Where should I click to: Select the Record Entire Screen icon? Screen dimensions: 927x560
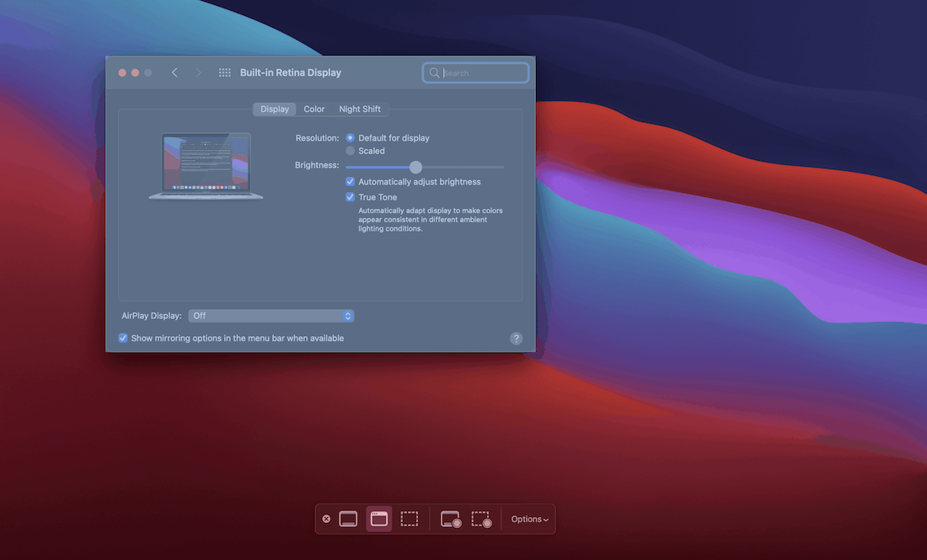pos(451,520)
